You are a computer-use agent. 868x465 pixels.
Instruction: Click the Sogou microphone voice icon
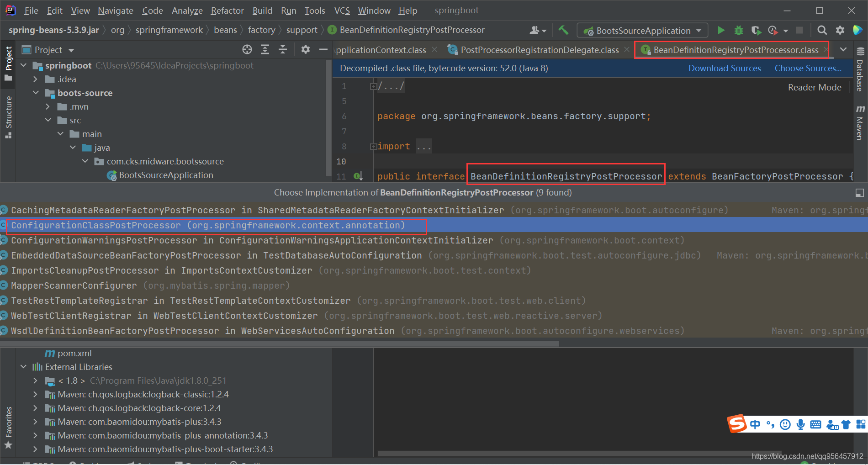[x=800, y=424]
